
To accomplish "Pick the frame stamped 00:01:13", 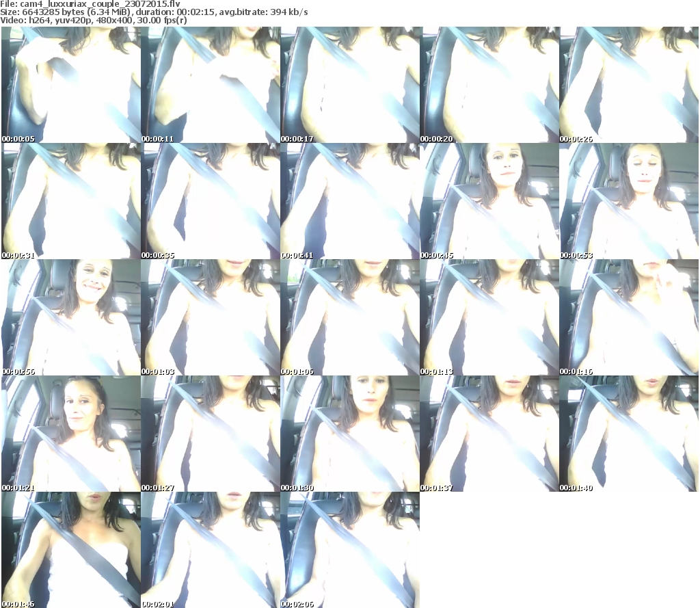I will click(489, 317).
